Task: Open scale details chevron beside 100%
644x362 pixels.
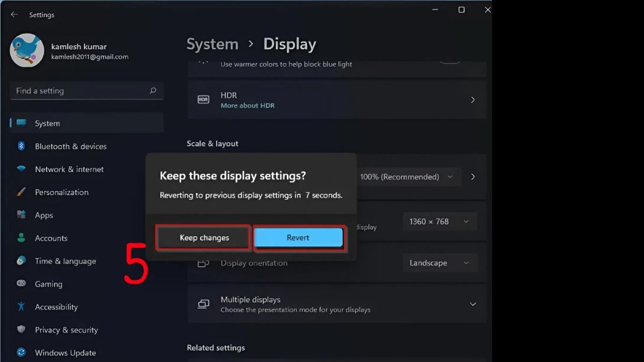Action: 473,176
